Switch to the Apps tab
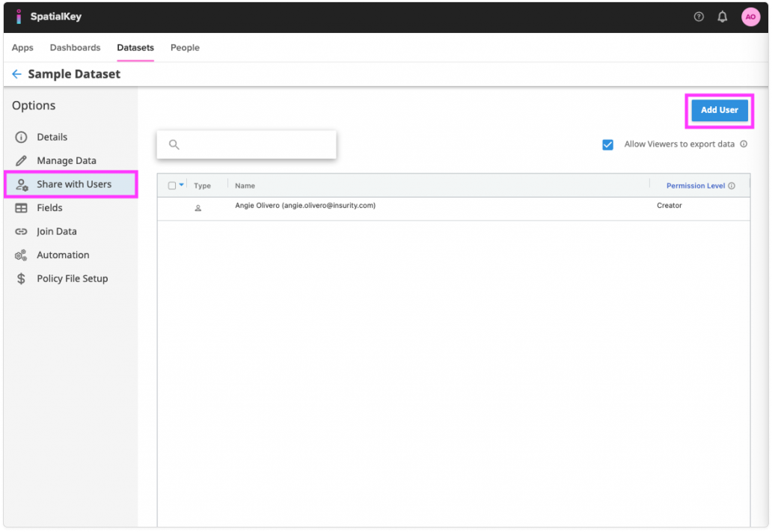This screenshot has width=772, height=532. 22,48
